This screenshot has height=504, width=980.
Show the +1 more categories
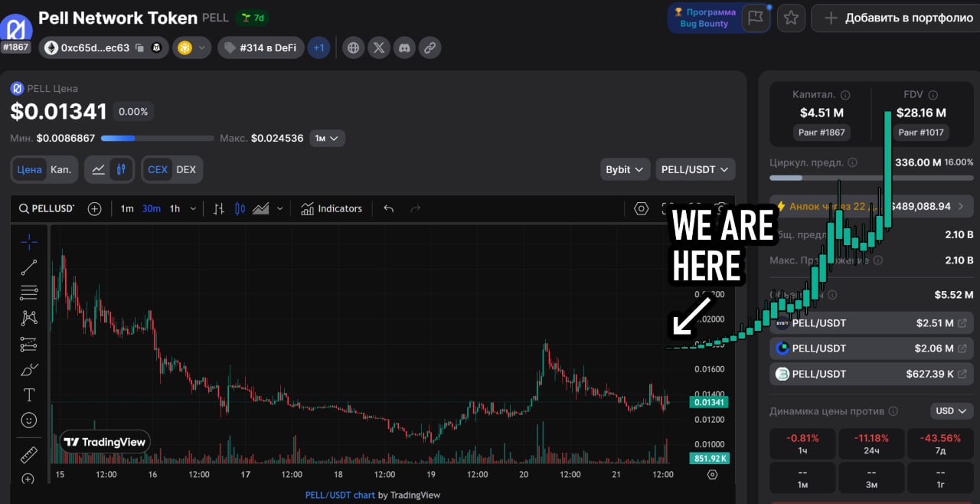point(319,47)
